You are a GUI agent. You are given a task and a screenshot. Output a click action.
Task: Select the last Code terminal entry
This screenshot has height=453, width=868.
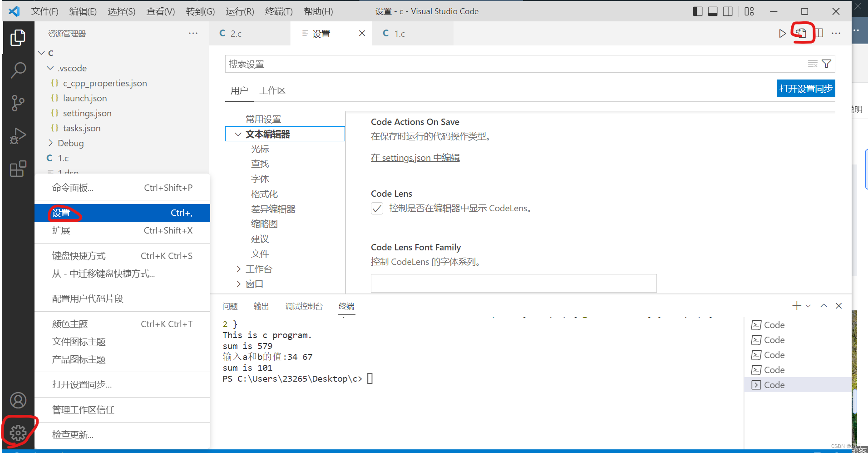click(x=798, y=385)
